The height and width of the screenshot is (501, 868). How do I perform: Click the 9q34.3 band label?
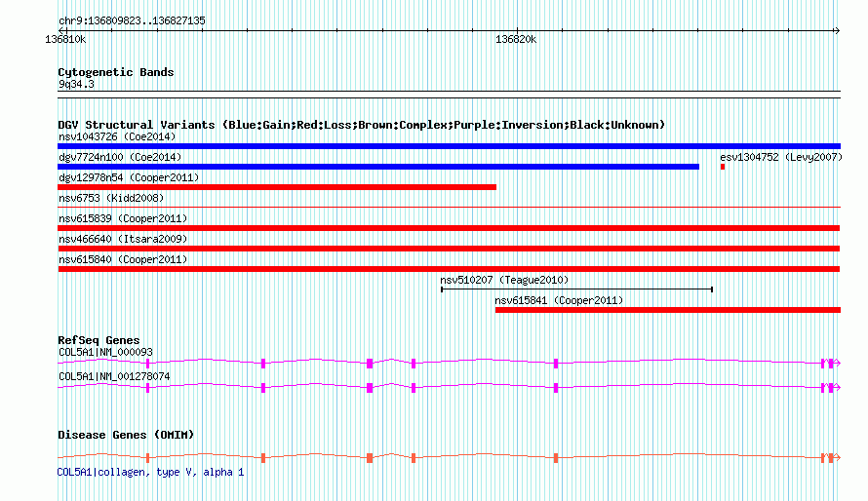(76, 85)
